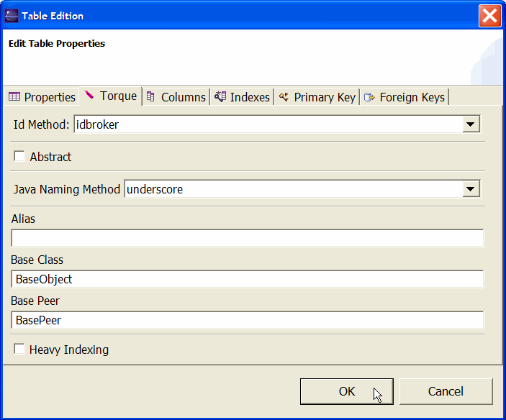Image resolution: width=506 pixels, height=420 pixels.
Task: Expand the Java Naming Method dropdown arrow
Action: 471,189
